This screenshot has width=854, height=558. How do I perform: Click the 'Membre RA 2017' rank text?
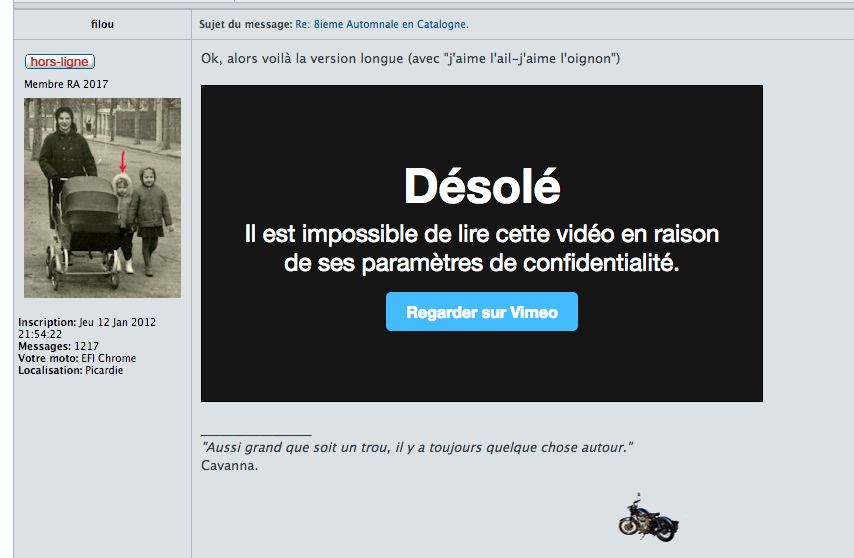(66, 84)
